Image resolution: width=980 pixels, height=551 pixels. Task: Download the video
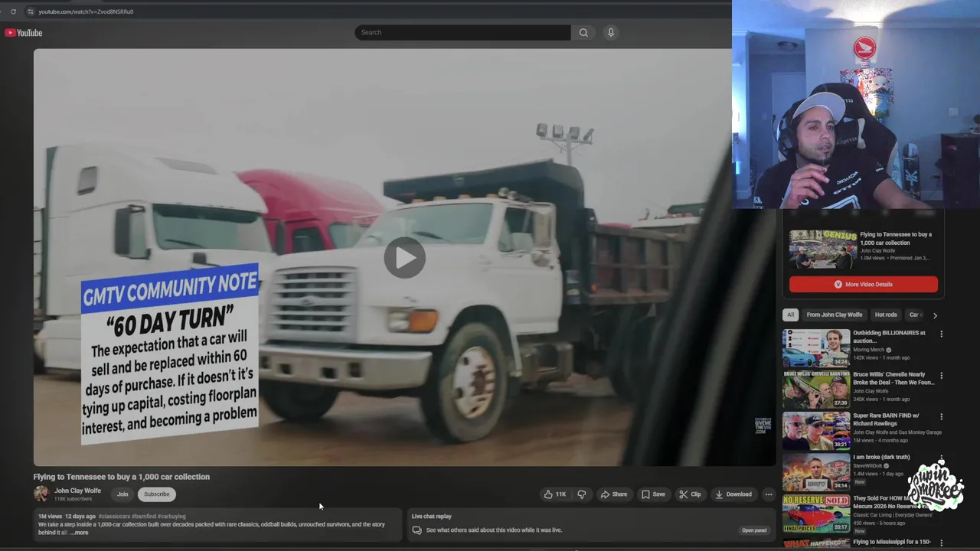click(x=733, y=494)
